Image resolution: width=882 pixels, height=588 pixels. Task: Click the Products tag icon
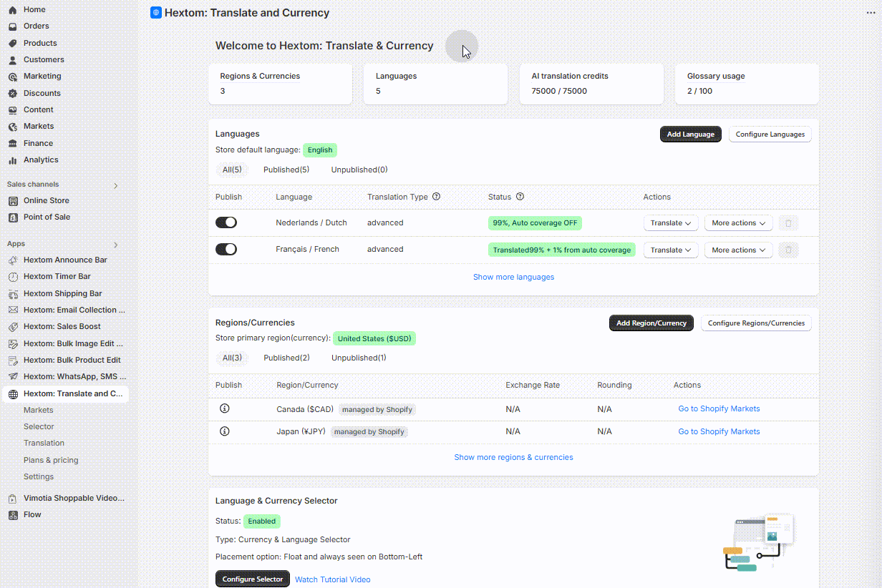tap(12, 43)
